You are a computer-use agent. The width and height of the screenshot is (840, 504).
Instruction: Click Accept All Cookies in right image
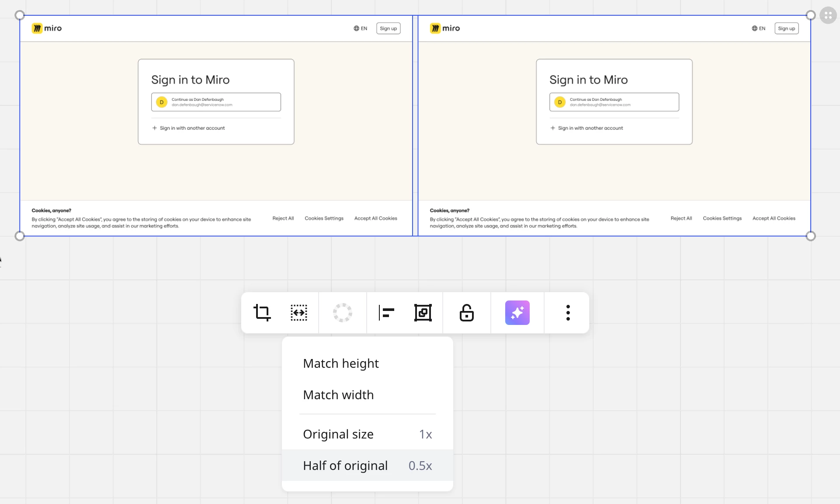pyautogui.click(x=774, y=218)
